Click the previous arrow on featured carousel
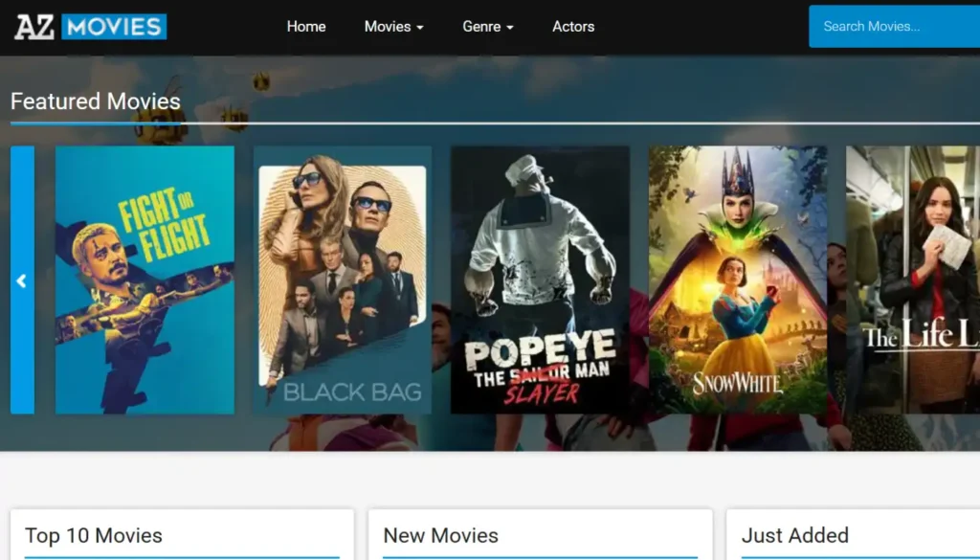The height and width of the screenshot is (560, 980). pyautogui.click(x=22, y=280)
